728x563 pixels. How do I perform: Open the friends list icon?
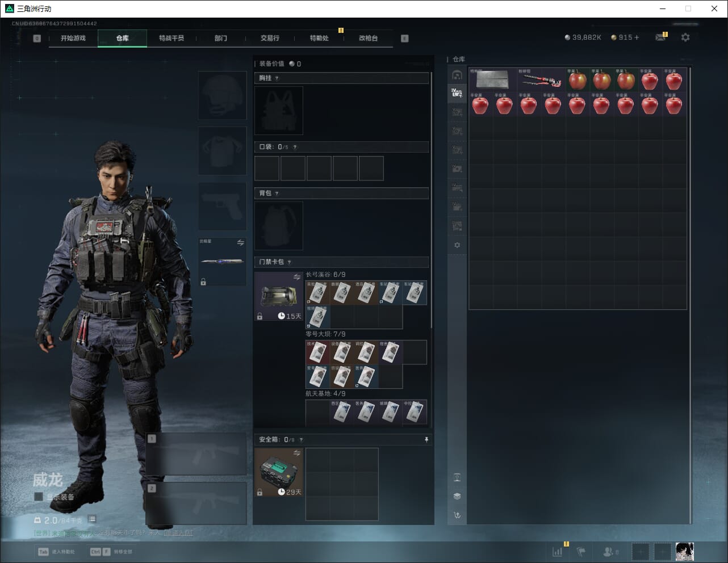coord(608,552)
